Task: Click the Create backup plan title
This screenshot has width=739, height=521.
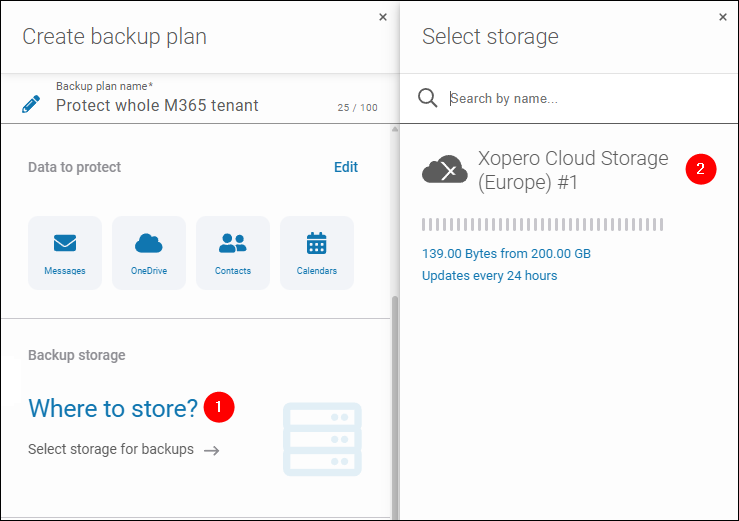Action: point(115,37)
